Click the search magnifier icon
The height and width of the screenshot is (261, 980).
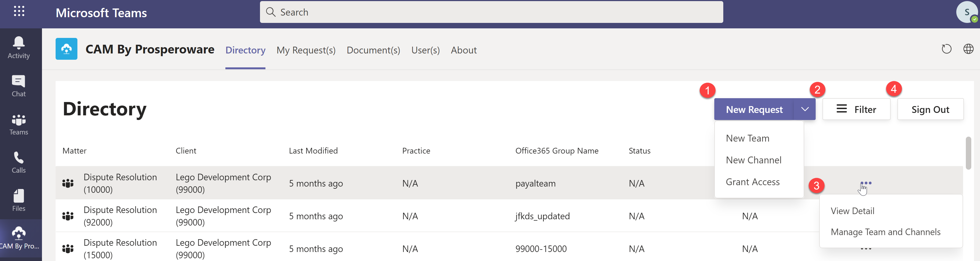tap(271, 12)
